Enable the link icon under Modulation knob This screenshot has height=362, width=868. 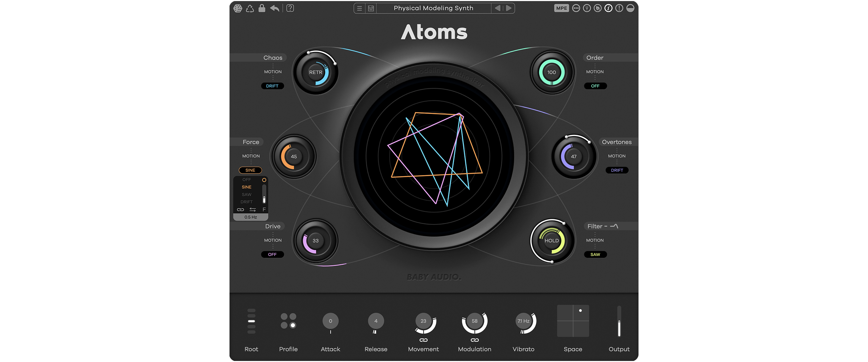pyautogui.click(x=474, y=341)
